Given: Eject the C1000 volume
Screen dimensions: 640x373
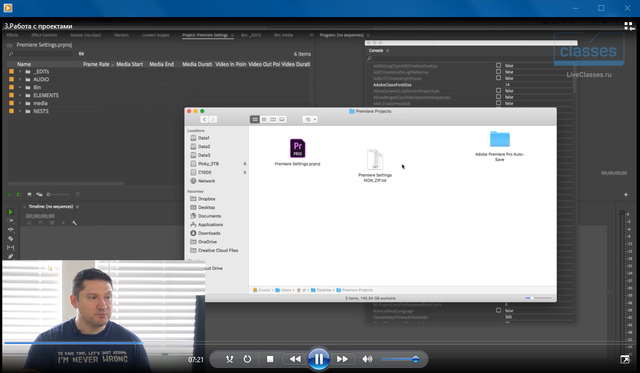Looking at the screenshot, I should click(x=244, y=172).
